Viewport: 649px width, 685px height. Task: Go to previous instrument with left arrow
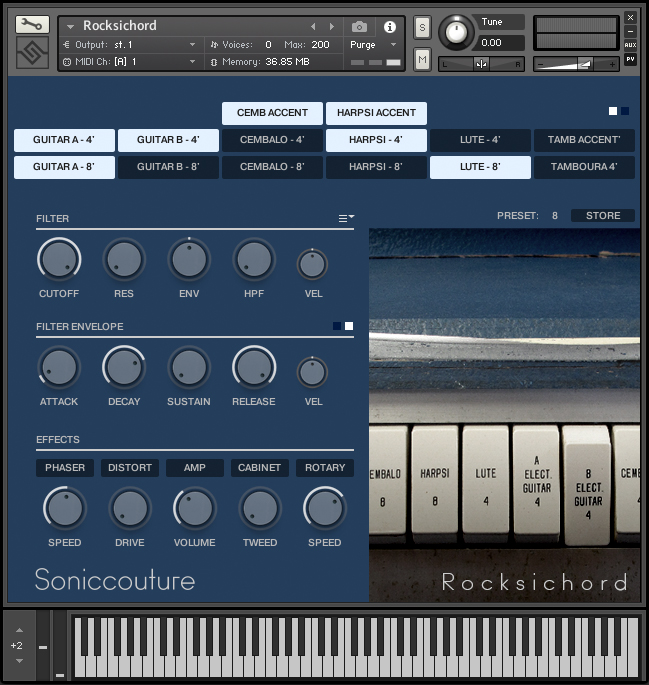coord(313,27)
